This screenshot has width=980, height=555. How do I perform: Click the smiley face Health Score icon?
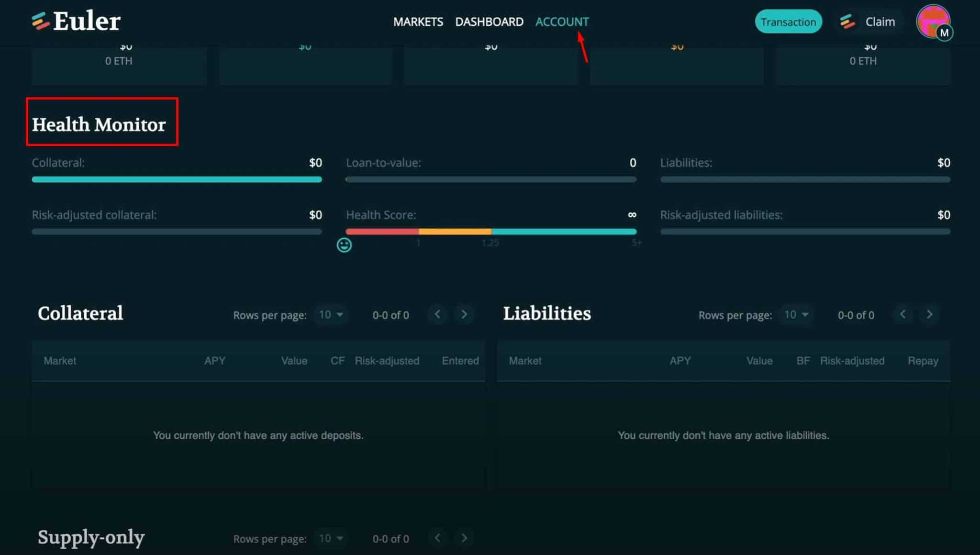pos(345,245)
